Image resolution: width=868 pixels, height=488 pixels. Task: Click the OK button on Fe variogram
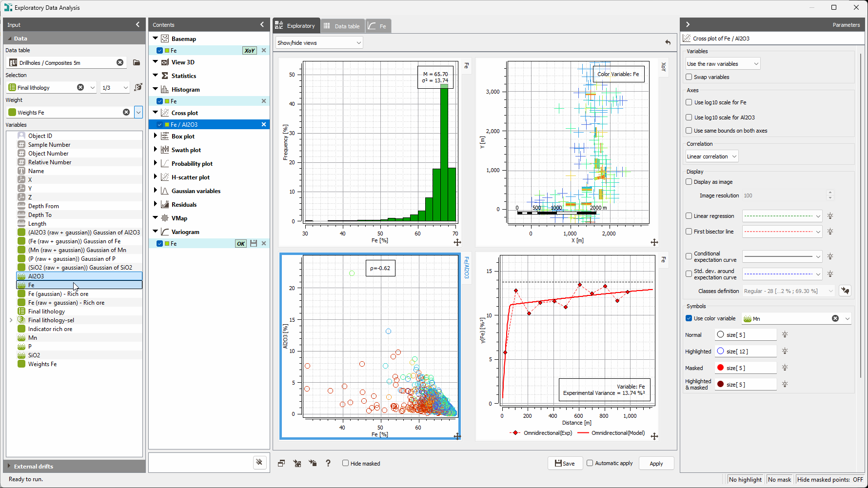(x=241, y=244)
